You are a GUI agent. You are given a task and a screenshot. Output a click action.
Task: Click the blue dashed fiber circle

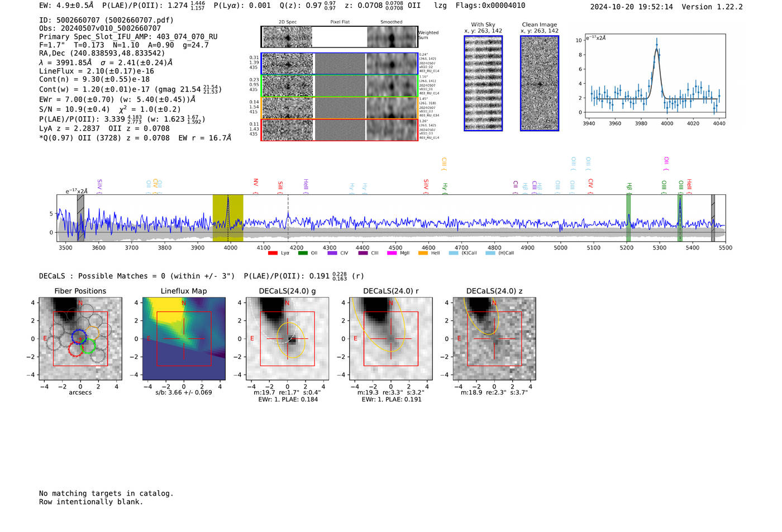79,337
